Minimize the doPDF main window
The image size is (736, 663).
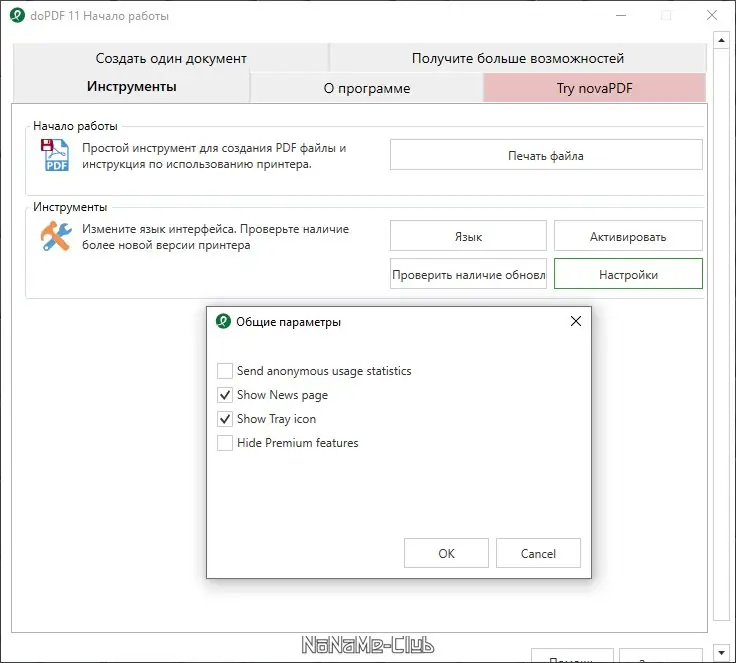(621, 15)
